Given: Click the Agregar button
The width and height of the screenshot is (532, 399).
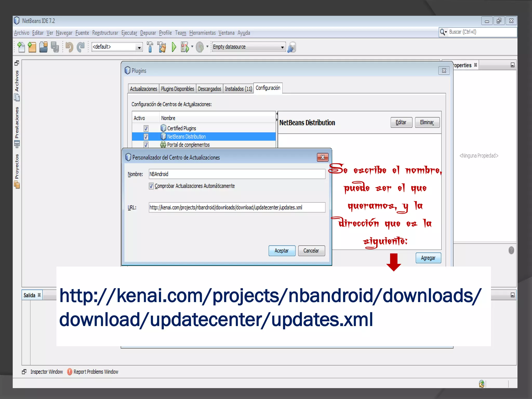Looking at the screenshot, I should pyautogui.click(x=428, y=258).
